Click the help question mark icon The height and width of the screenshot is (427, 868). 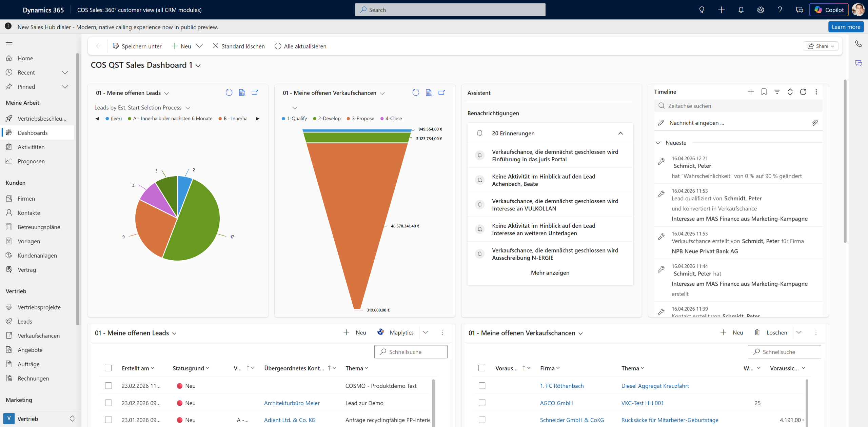pyautogui.click(x=780, y=10)
